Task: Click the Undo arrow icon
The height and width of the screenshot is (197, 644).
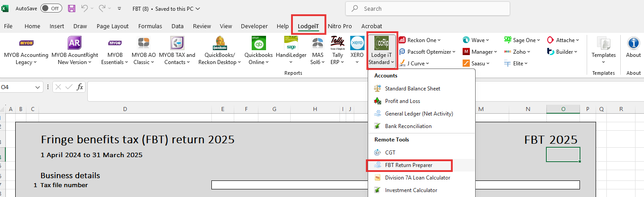Action: click(85, 8)
